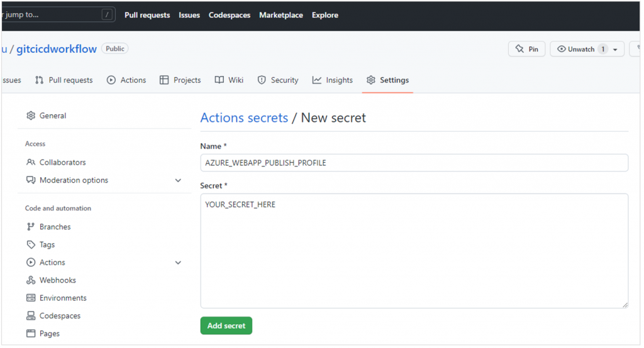Switch to the Insights tab
The image size is (644, 348).
[x=332, y=80]
